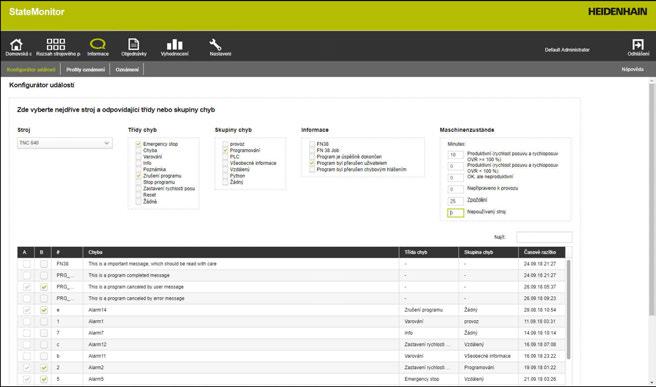Sort by the Skupina chyb column header
656x387 pixels.
[x=488, y=252]
